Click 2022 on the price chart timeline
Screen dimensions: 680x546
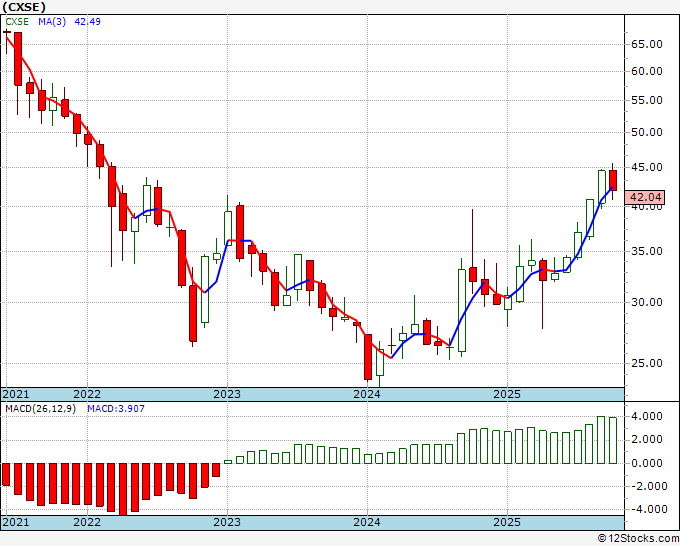pyautogui.click(x=87, y=394)
